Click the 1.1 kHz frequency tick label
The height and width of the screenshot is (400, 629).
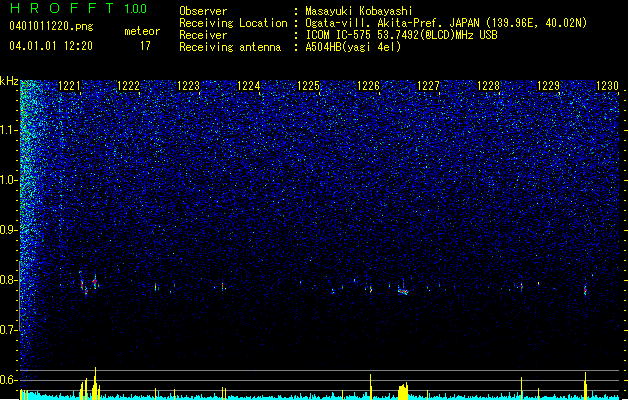tap(9, 130)
